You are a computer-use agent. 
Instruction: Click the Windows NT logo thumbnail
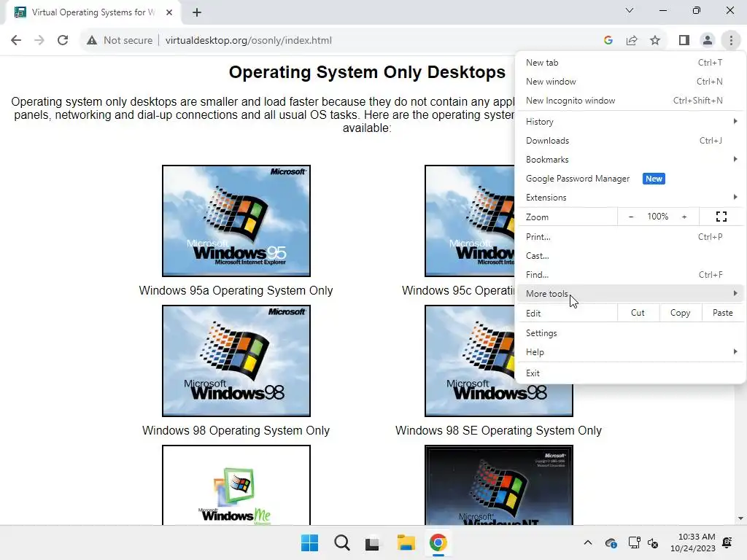point(499,485)
